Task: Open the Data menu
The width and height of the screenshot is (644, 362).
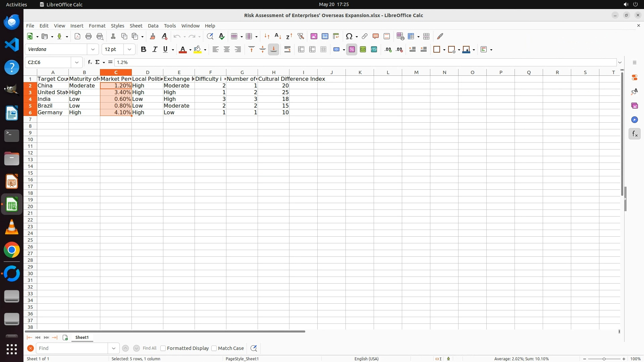Action: pos(153,26)
